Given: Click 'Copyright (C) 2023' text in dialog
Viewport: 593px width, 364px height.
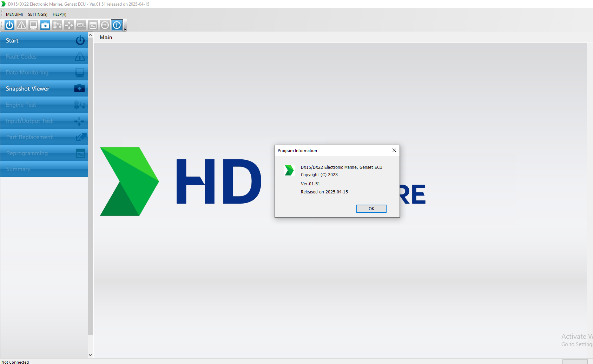Looking at the screenshot, I should (319, 175).
